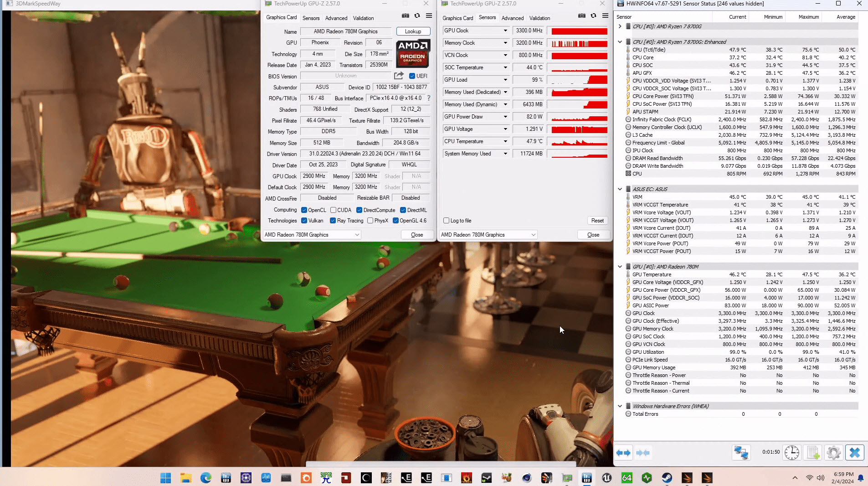Close HWiNFO sensors with blue X icon
This screenshot has height=486, width=868.
pyautogui.click(x=855, y=452)
